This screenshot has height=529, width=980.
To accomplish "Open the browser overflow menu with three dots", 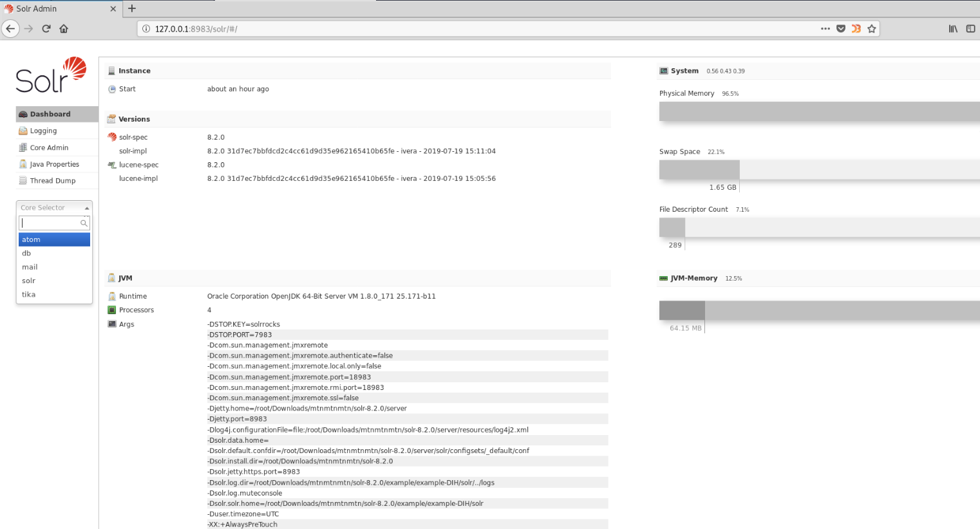I will 825,28.
